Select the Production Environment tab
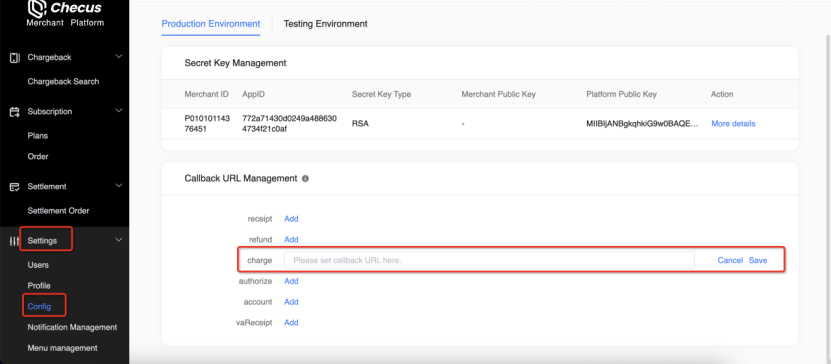Viewport: 831px width, 364px height. coord(211,24)
